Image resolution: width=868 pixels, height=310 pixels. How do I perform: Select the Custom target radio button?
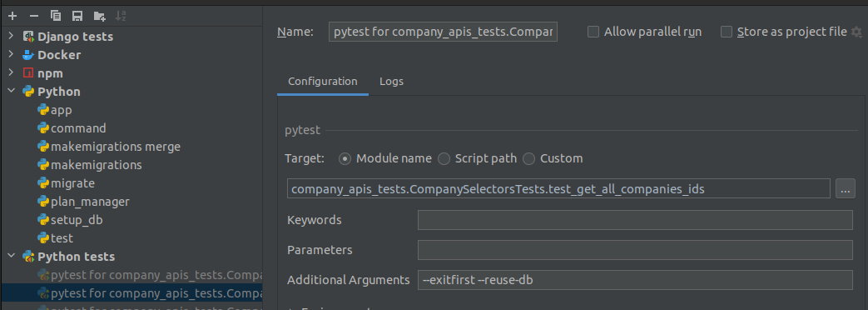[529, 159]
